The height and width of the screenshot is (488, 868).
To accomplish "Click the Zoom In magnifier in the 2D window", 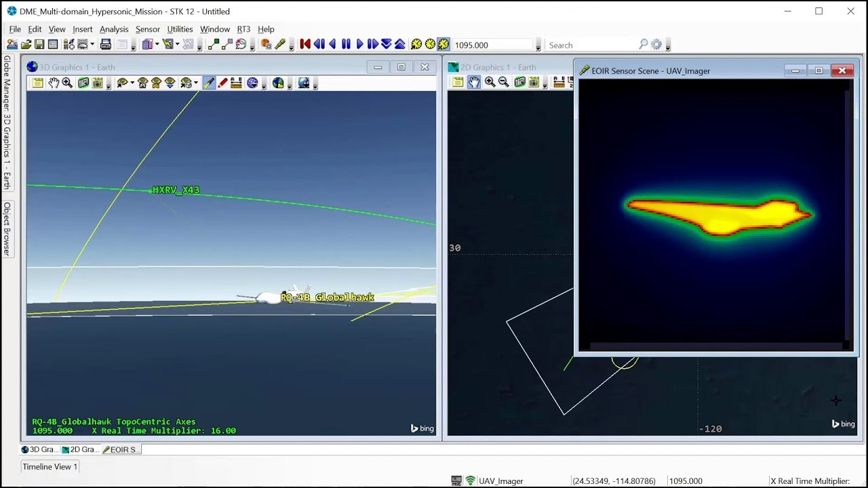I will (x=490, y=83).
